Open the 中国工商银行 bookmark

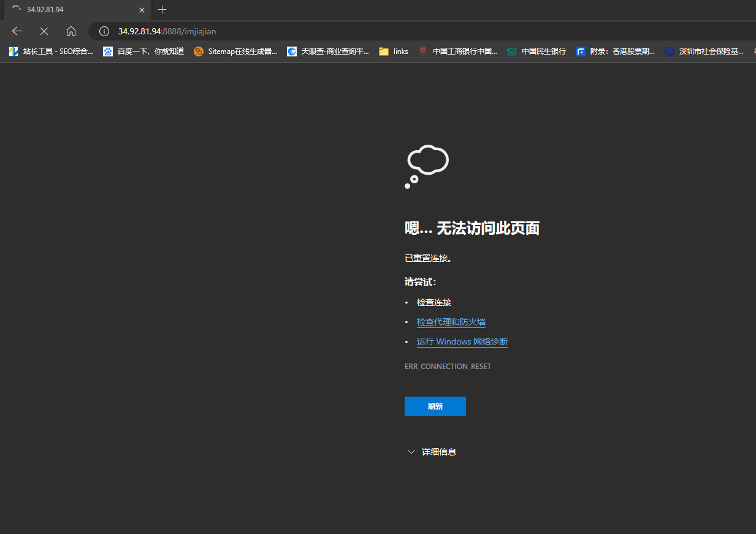458,51
